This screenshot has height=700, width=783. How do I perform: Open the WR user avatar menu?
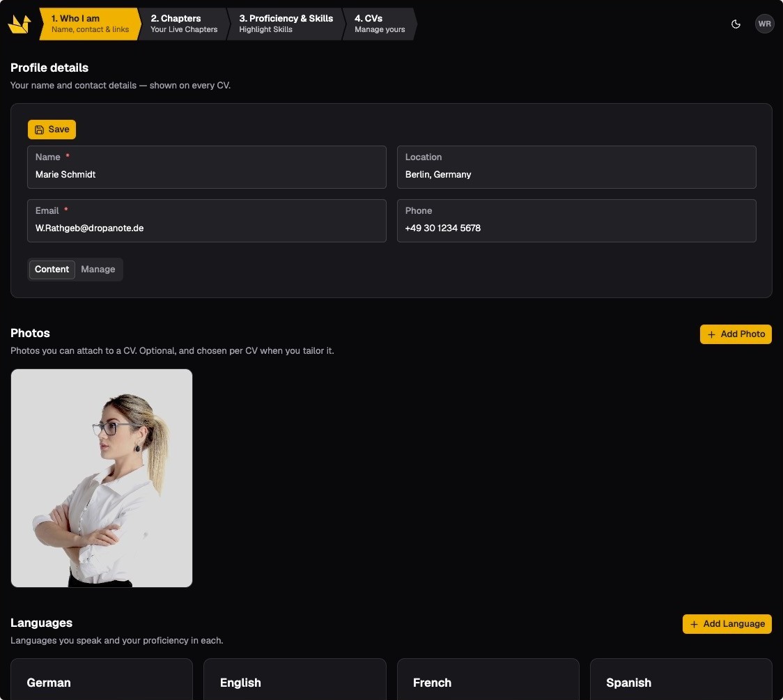(764, 24)
